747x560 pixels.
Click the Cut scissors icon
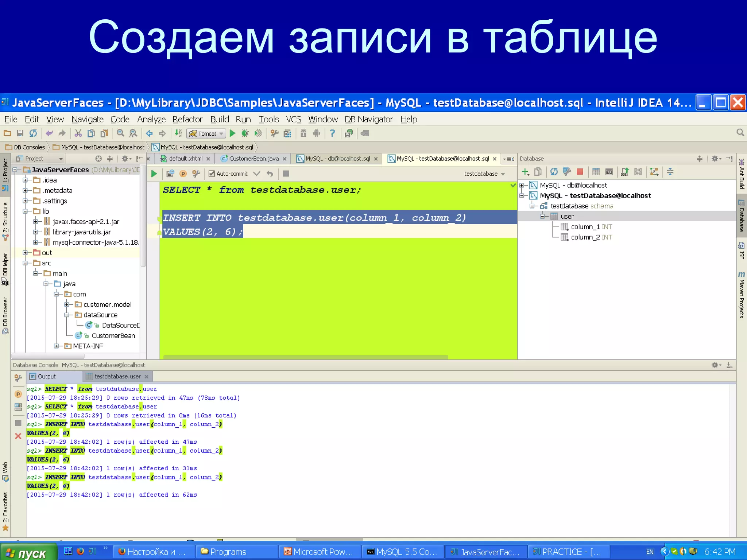[x=78, y=133]
